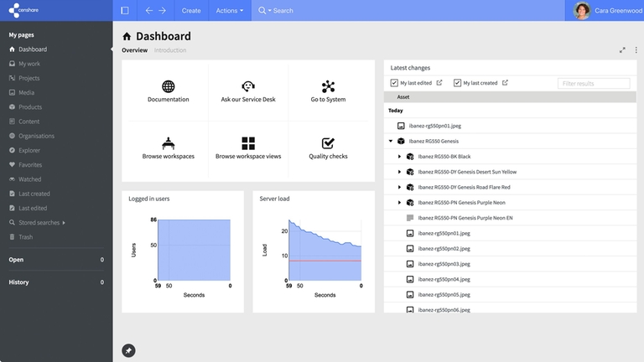Open Quality checks icon
Screen dimensions: 644x362
[x=328, y=143]
